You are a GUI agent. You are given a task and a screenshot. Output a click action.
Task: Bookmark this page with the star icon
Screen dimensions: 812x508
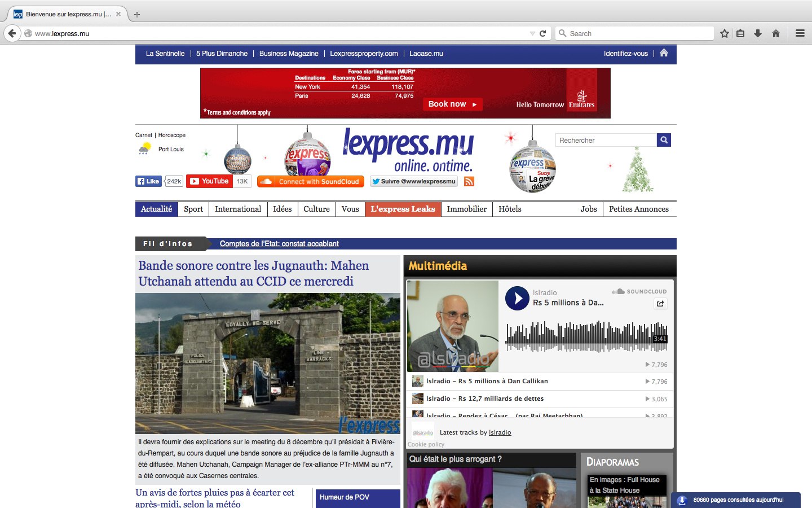tap(725, 33)
